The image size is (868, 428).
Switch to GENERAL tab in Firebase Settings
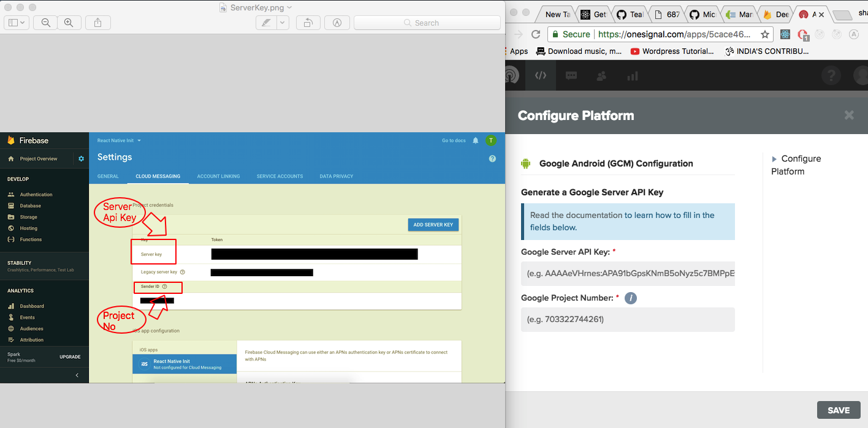(108, 176)
